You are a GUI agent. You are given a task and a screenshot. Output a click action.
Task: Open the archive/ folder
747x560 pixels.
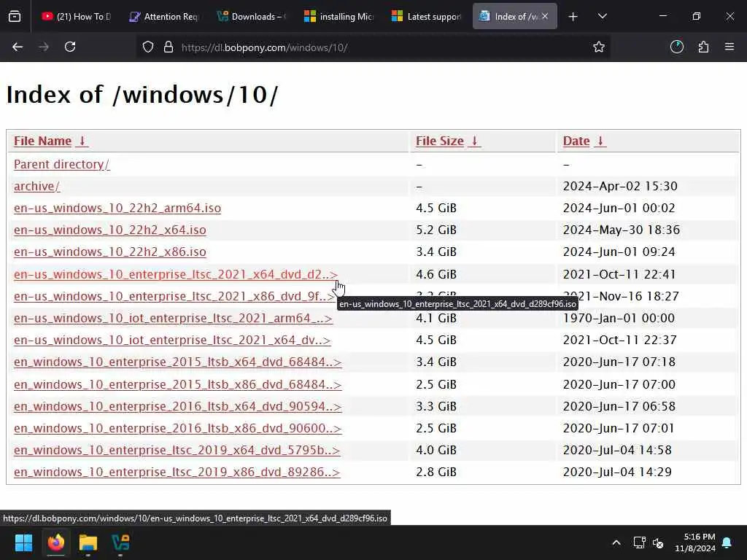(x=36, y=186)
